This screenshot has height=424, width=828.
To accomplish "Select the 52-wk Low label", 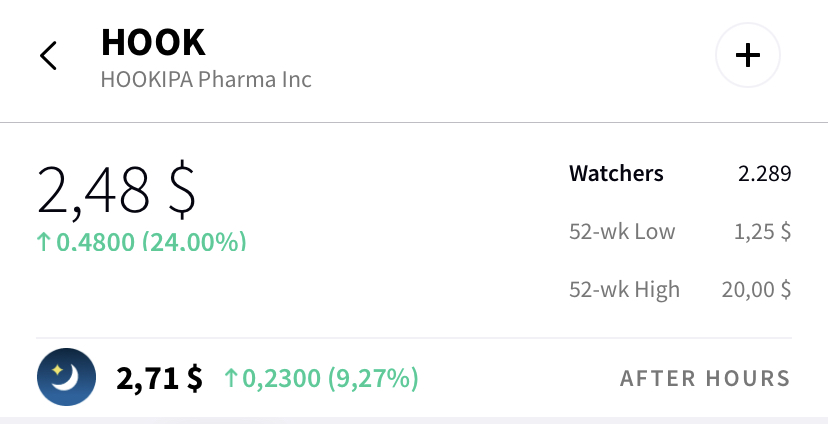I will tap(622, 231).
